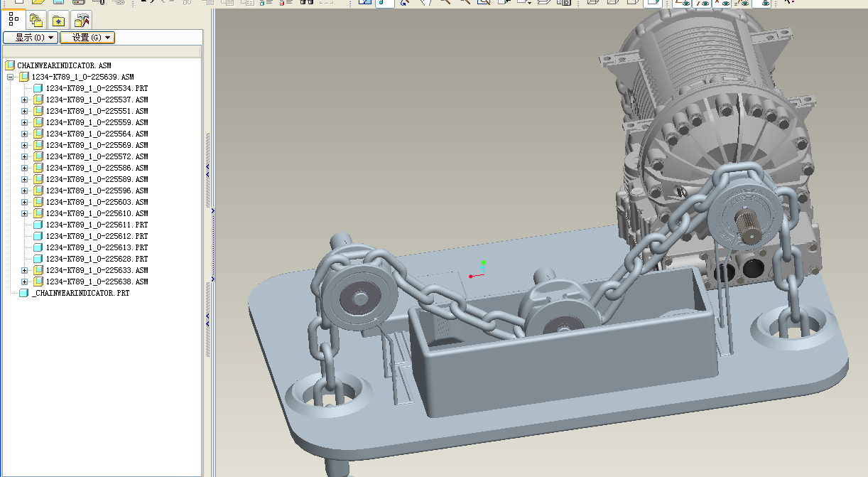Expand the 1234-K789_1_0-225569.ASM node
This screenshot has width=868, height=477.
tap(24, 145)
